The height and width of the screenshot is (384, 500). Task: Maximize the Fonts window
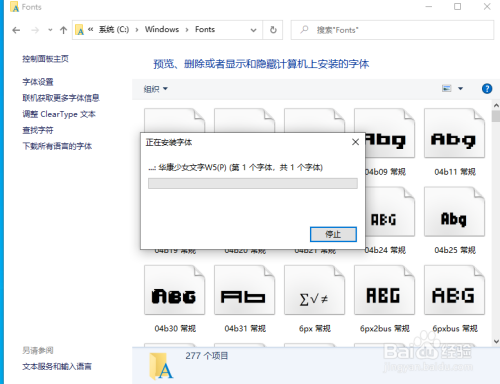tap(458, 6)
